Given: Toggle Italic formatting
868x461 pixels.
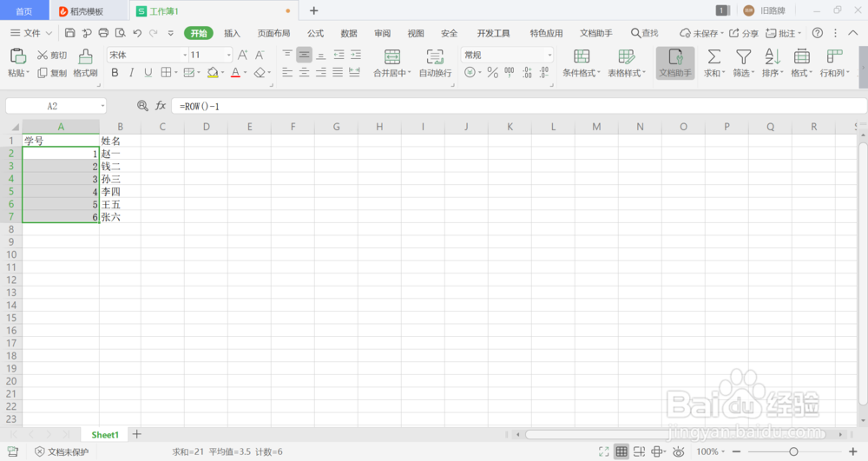Looking at the screenshot, I should coord(131,73).
